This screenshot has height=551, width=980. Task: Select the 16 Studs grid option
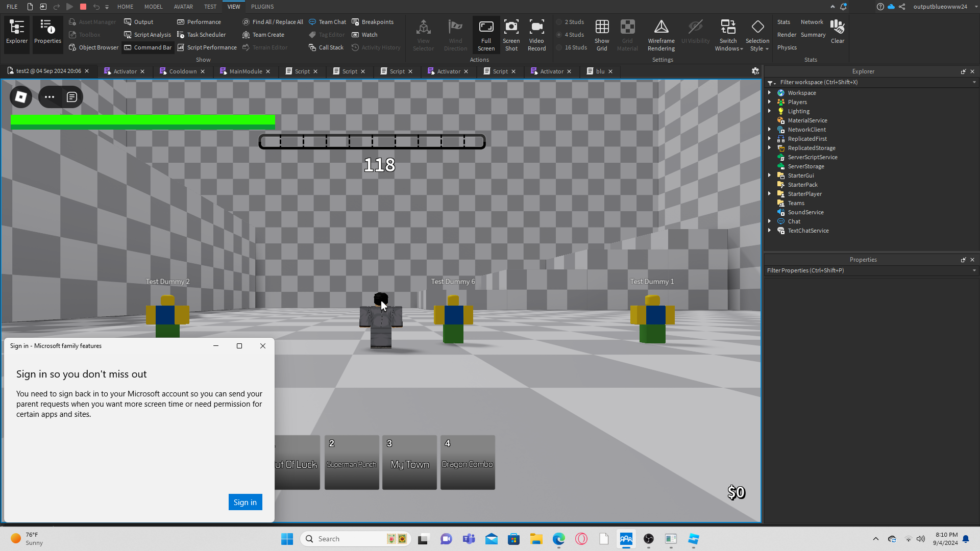coord(575,47)
